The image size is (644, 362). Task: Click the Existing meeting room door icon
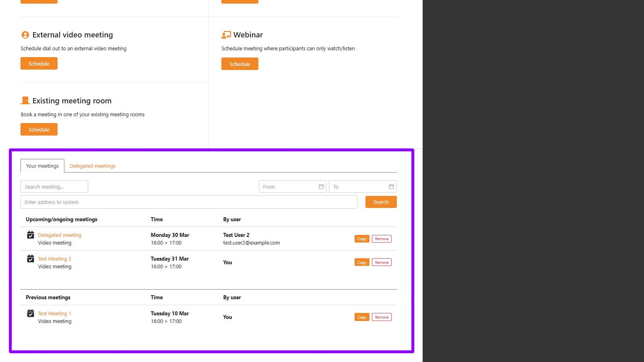(25, 101)
